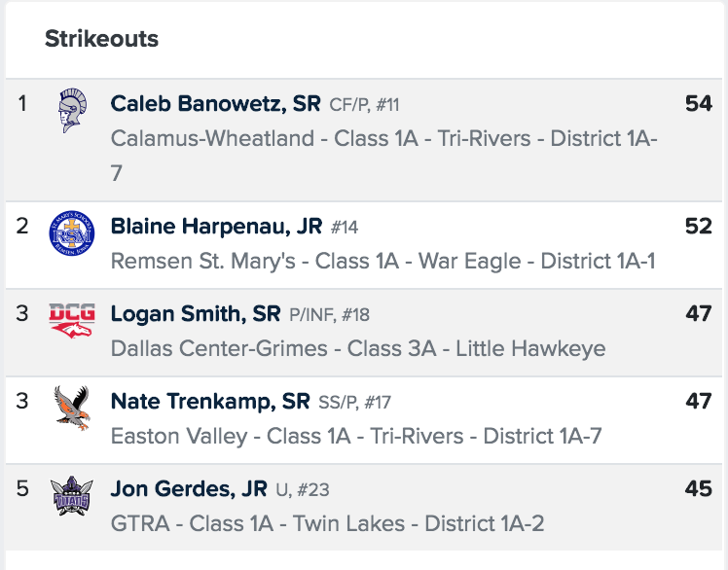Click Blaine Harpenau's 52 strikeouts value
728x570 pixels.
pos(698,227)
